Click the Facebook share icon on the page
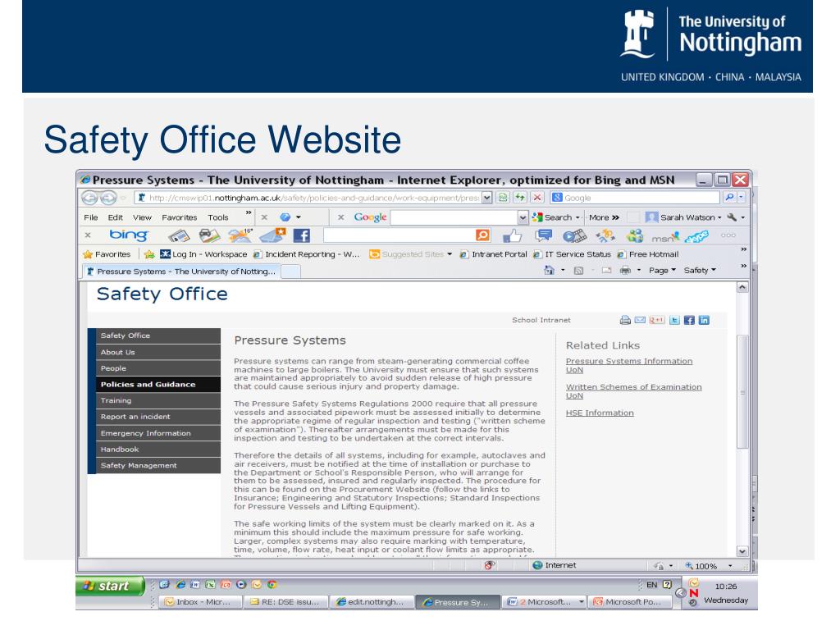This screenshot has height=630, width=840. pos(689,321)
